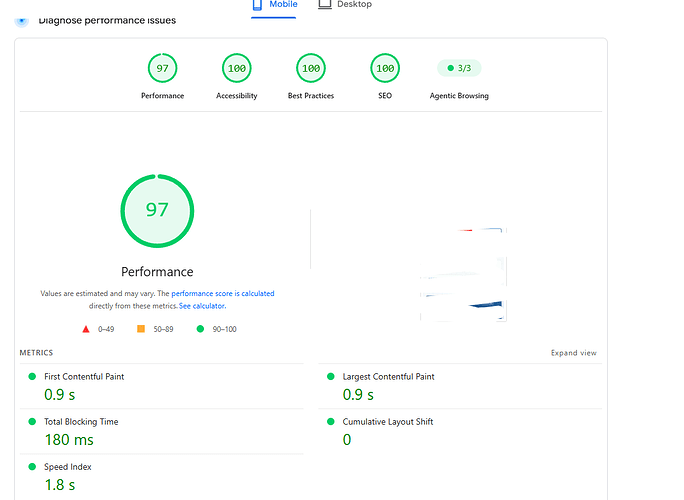Click the green circle 90–100 legend icon
The image size is (684, 500).
[x=200, y=329]
